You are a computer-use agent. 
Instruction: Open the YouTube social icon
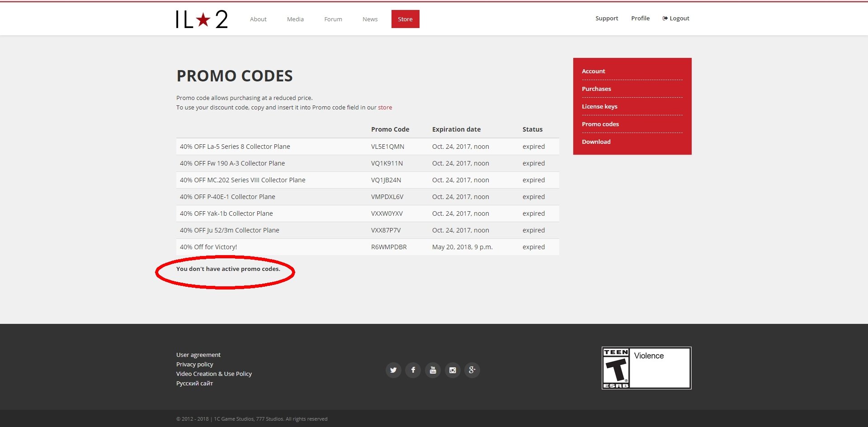tap(433, 370)
